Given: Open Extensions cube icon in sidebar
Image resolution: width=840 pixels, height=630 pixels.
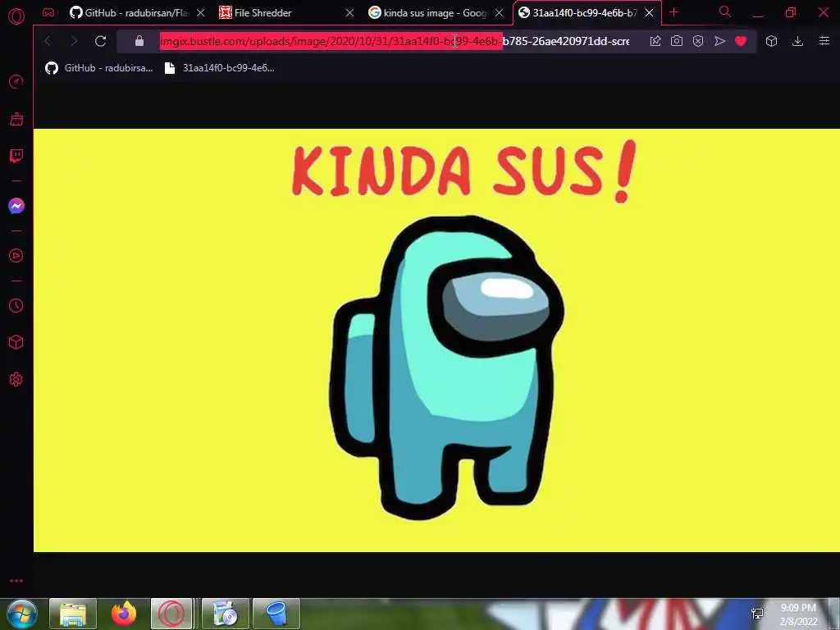Looking at the screenshot, I should click(x=16, y=342).
